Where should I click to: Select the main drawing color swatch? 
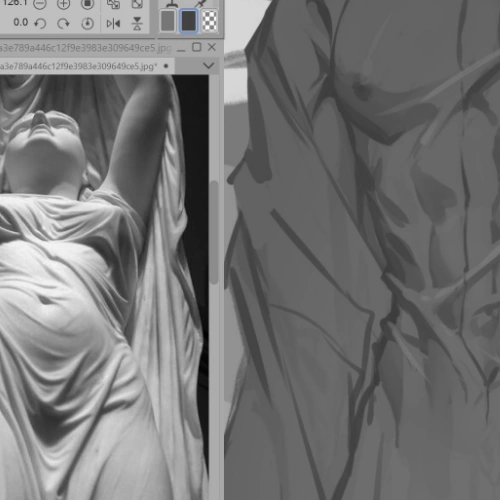point(168,21)
